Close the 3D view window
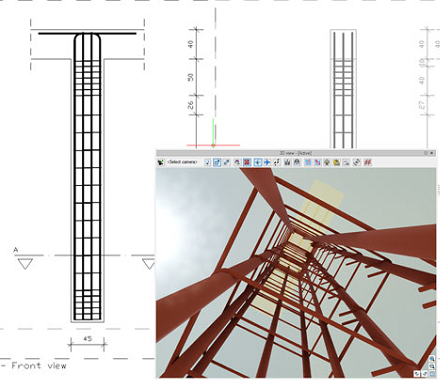The height and width of the screenshot is (380, 440). pyautogui.click(x=432, y=153)
